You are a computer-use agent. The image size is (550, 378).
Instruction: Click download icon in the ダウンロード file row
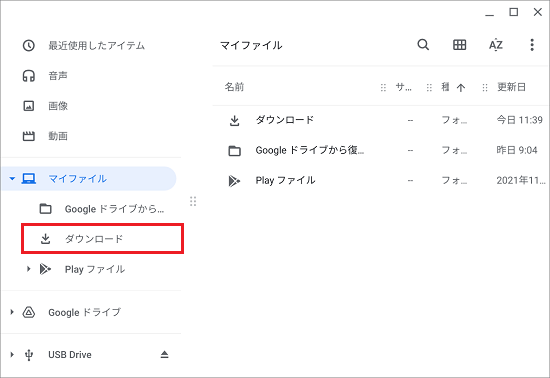coord(234,120)
